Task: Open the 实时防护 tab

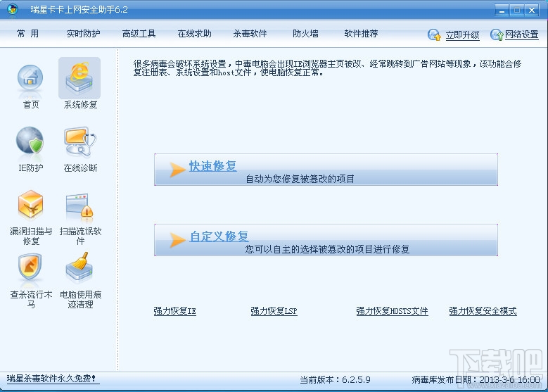Action: (83, 34)
